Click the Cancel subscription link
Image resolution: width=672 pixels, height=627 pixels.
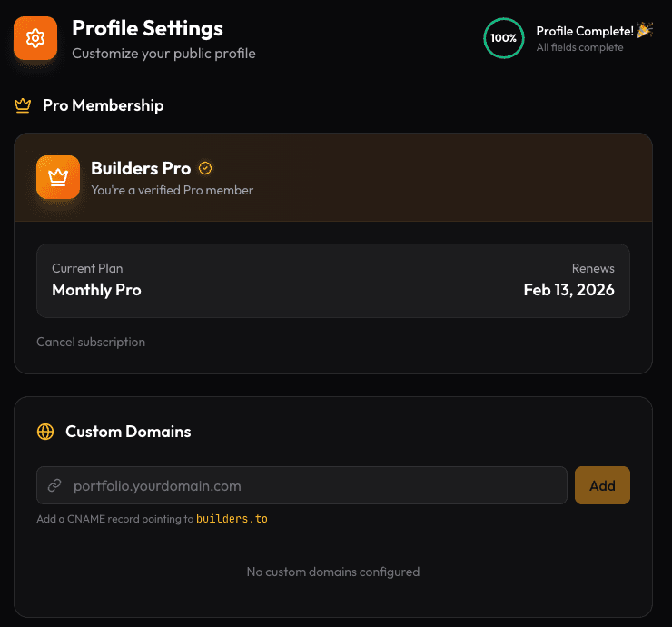coord(91,342)
